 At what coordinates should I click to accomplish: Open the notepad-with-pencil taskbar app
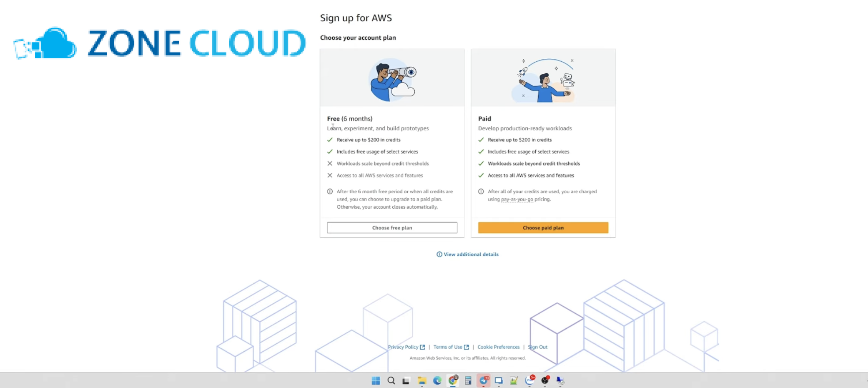514,380
